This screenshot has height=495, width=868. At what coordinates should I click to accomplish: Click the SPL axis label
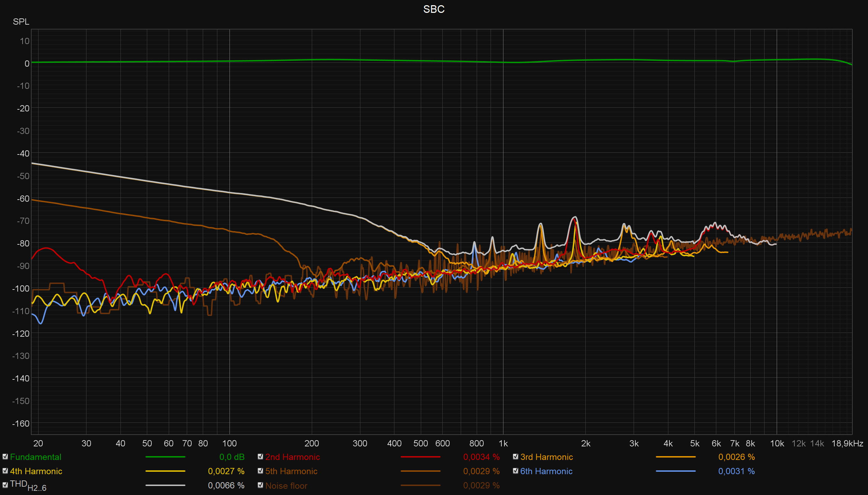pos(21,22)
